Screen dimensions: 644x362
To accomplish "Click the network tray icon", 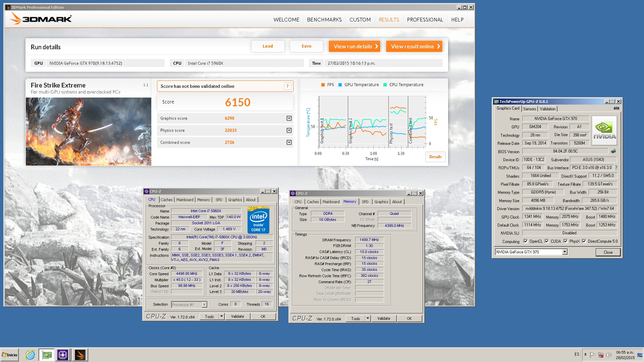I will pyautogui.click(x=601, y=355).
